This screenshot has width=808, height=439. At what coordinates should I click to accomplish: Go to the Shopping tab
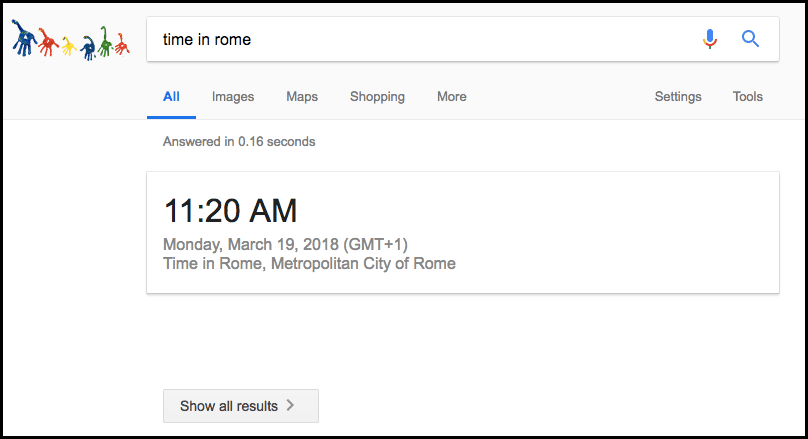377,97
